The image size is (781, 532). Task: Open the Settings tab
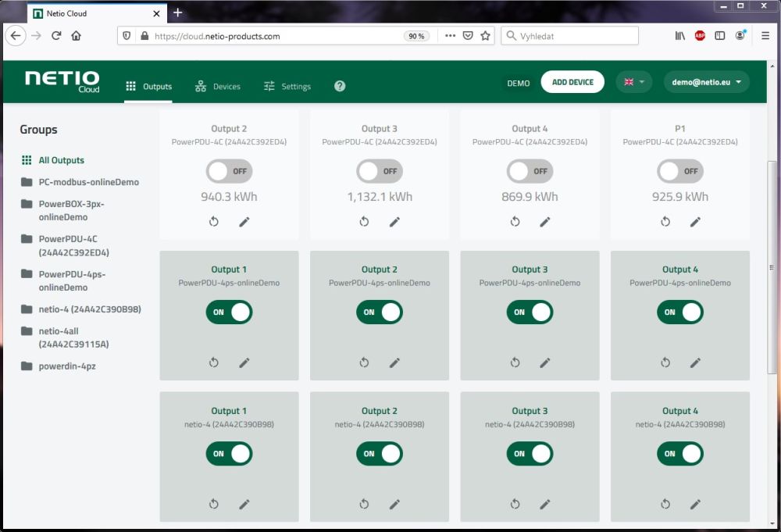287,86
